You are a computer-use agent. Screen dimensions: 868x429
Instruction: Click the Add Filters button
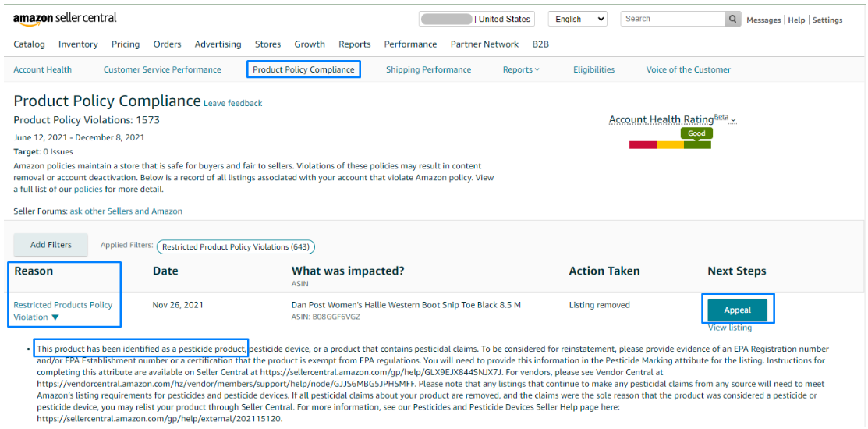click(51, 245)
